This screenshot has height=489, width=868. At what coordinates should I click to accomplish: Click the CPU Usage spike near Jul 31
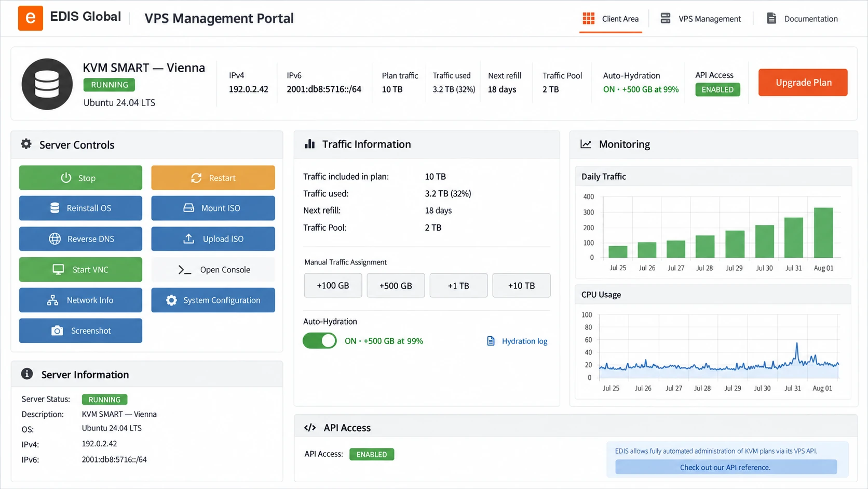click(797, 353)
